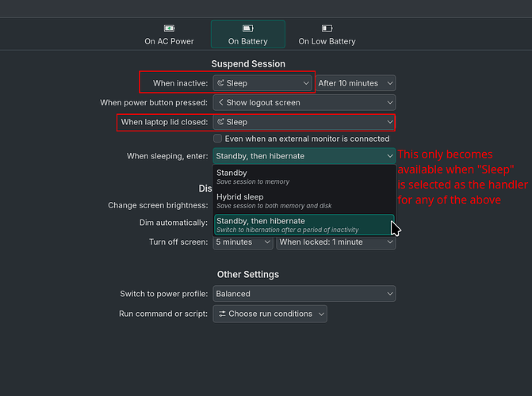Open the When inactive Sleep dropdown
This screenshot has height=396, width=532.
(263, 83)
